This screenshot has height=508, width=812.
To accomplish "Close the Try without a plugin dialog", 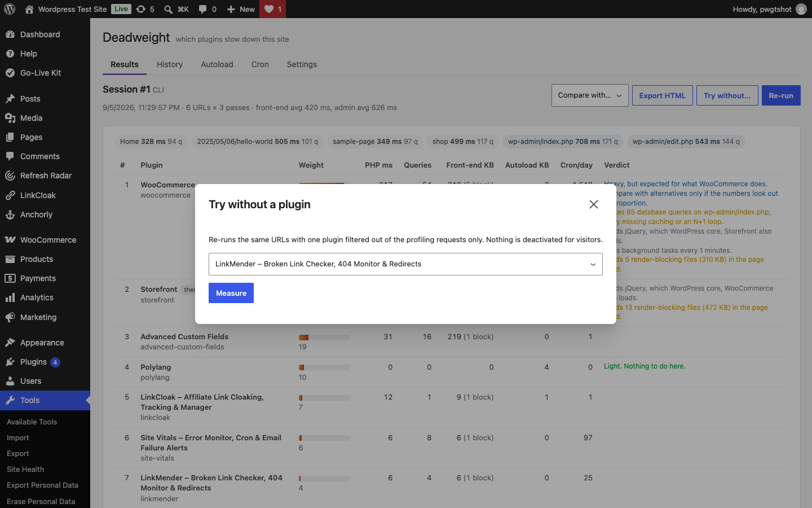I will [x=594, y=204].
